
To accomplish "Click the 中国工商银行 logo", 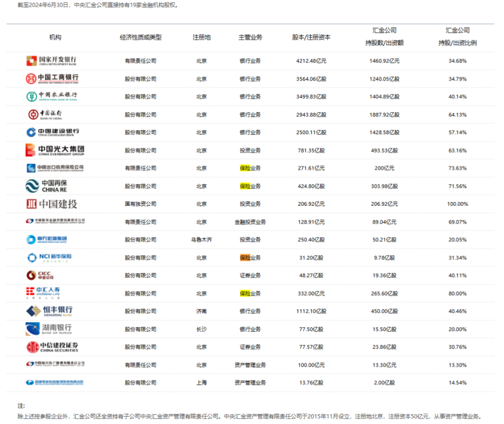I will [x=52, y=79].
